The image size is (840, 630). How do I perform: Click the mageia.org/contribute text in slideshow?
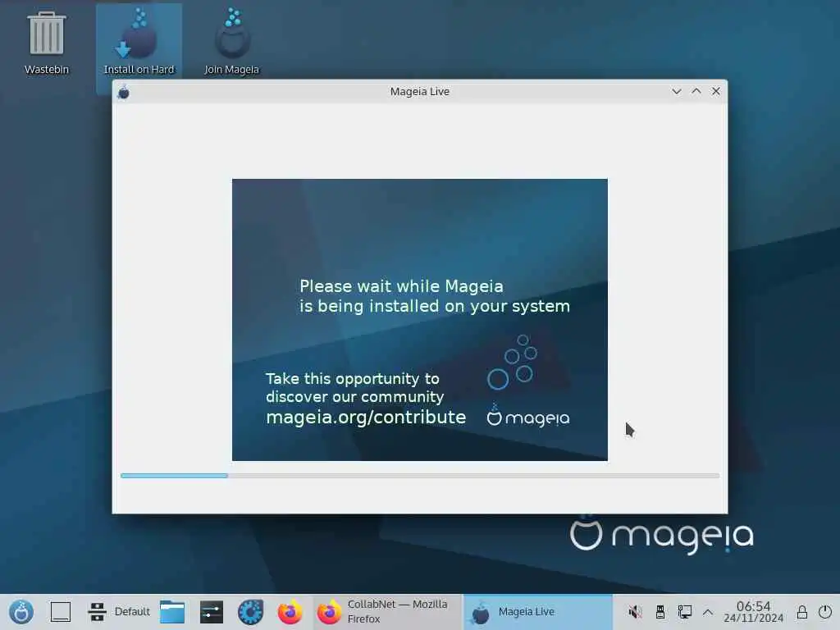coord(366,418)
